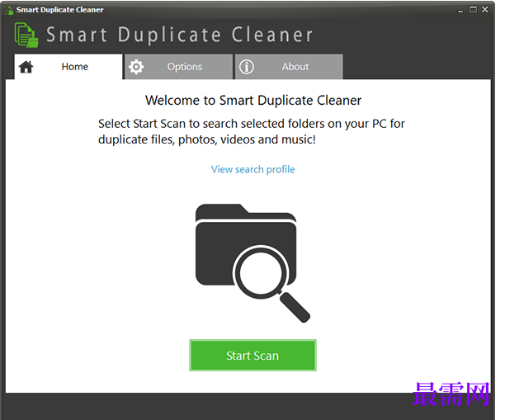
Task: Open the View search profile link
Action: 252,169
